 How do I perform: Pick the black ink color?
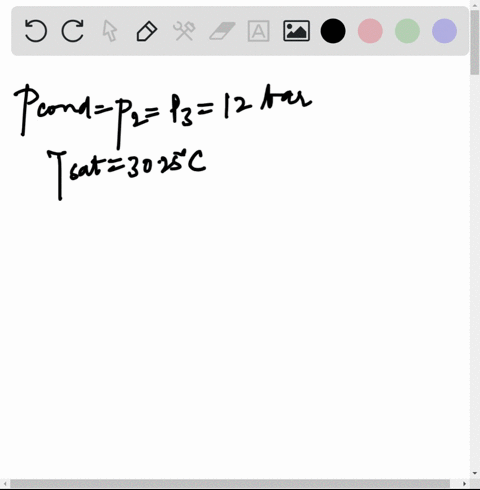333,31
